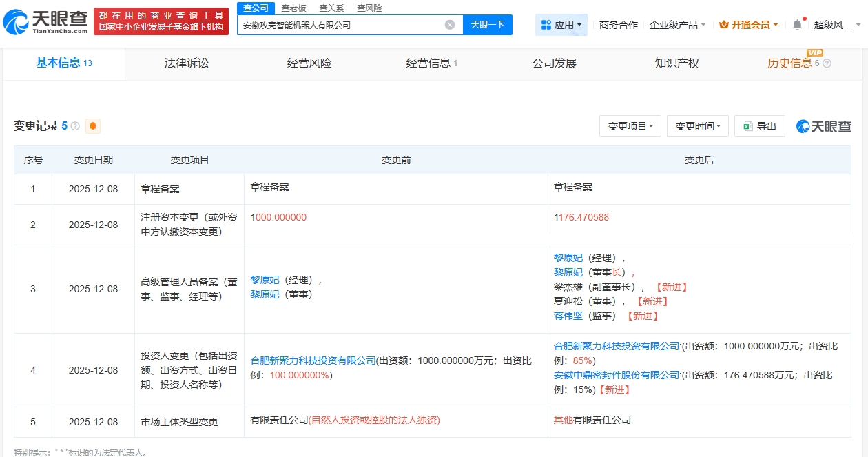The image size is (868, 457).
Task: Click the orange alert bell beside 变更记录
Action: point(92,126)
